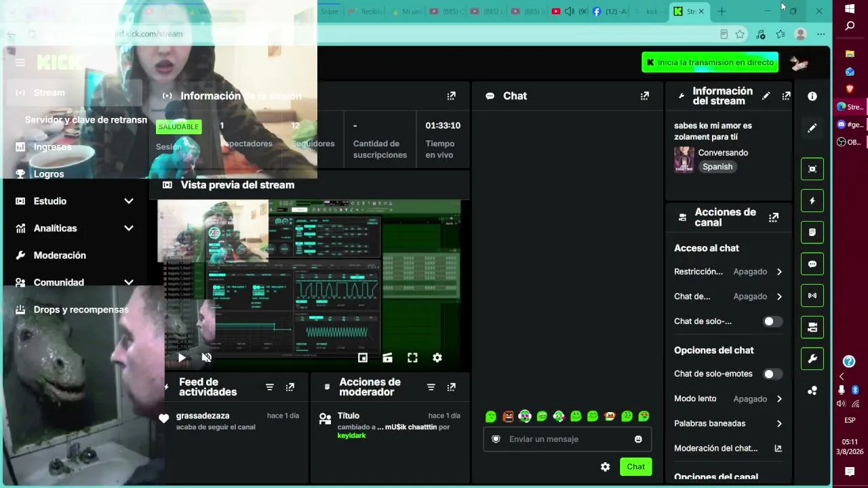Pop out the Feed de actividades panel
This screenshot has height=488, width=868.
click(x=290, y=387)
